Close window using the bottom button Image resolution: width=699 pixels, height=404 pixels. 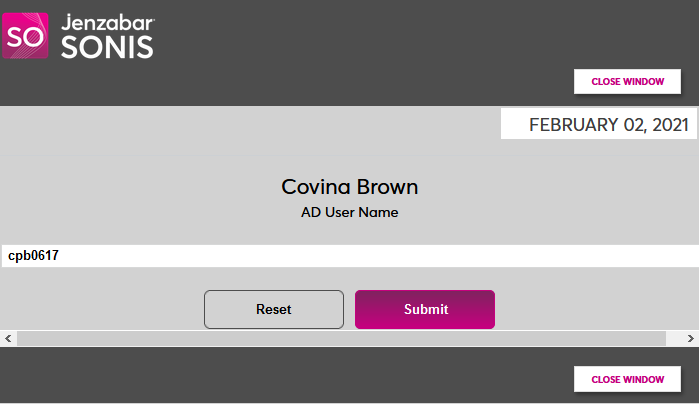tap(627, 379)
